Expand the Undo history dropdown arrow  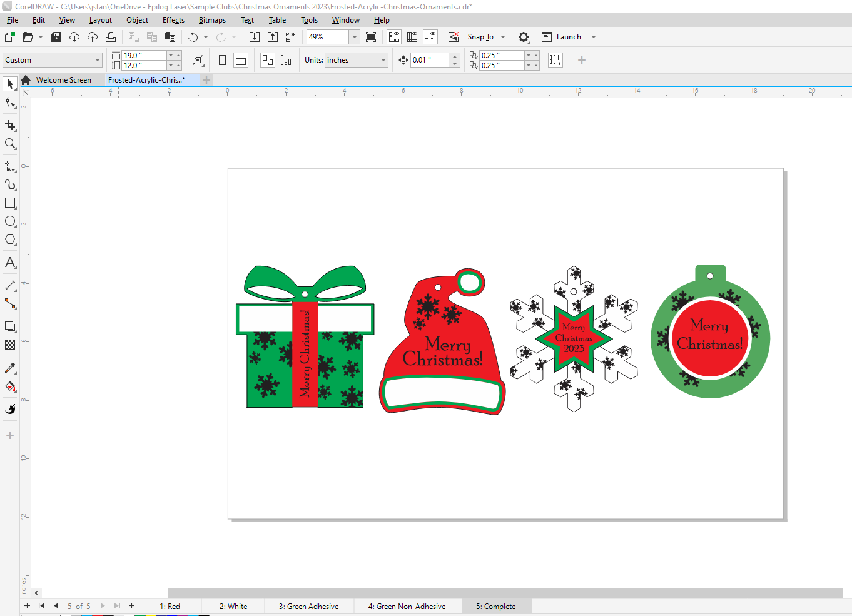click(x=206, y=37)
